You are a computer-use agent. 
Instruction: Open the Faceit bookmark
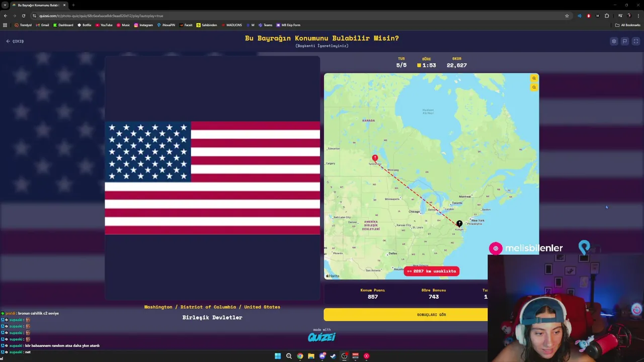[186, 25]
